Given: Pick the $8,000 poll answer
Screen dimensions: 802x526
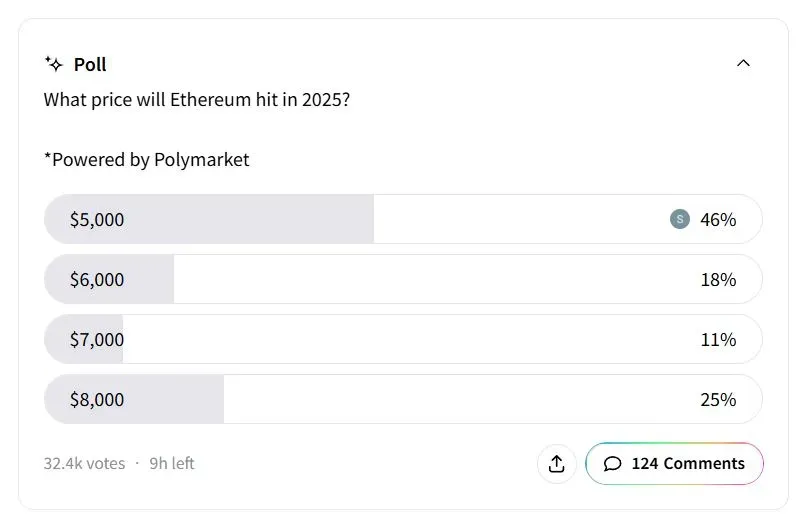Looking at the screenshot, I should 97,399.
